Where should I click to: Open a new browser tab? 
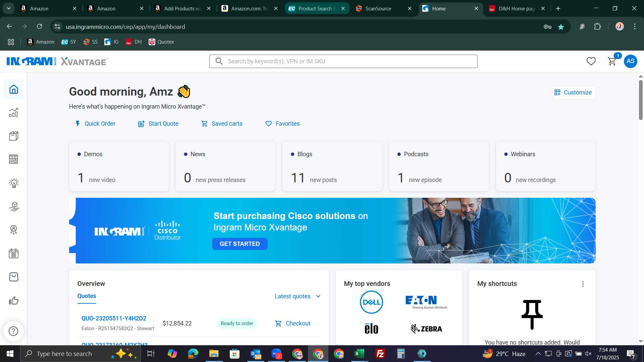point(558,8)
